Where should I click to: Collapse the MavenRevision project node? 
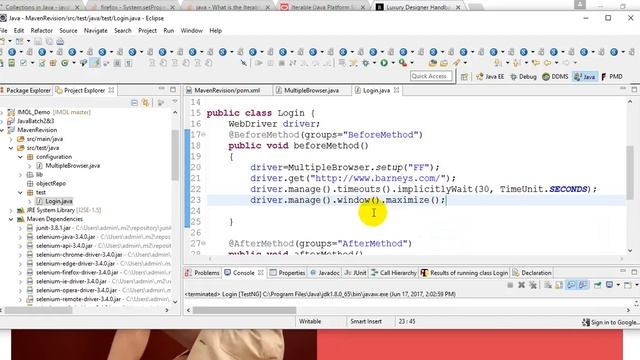(2, 130)
